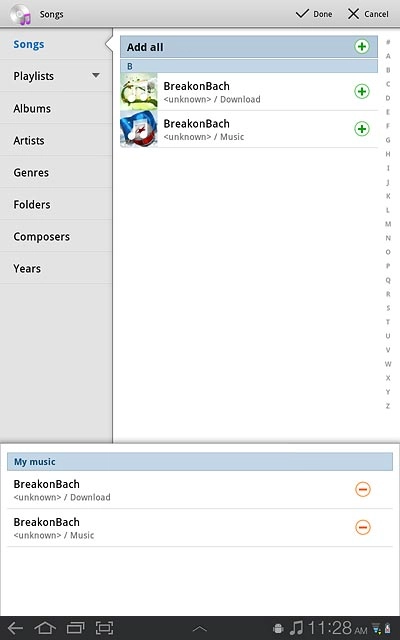Expand the Playlists dropdown arrow
This screenshot has height=640, width=400.
pyautogui.click(x=96, y=76)
